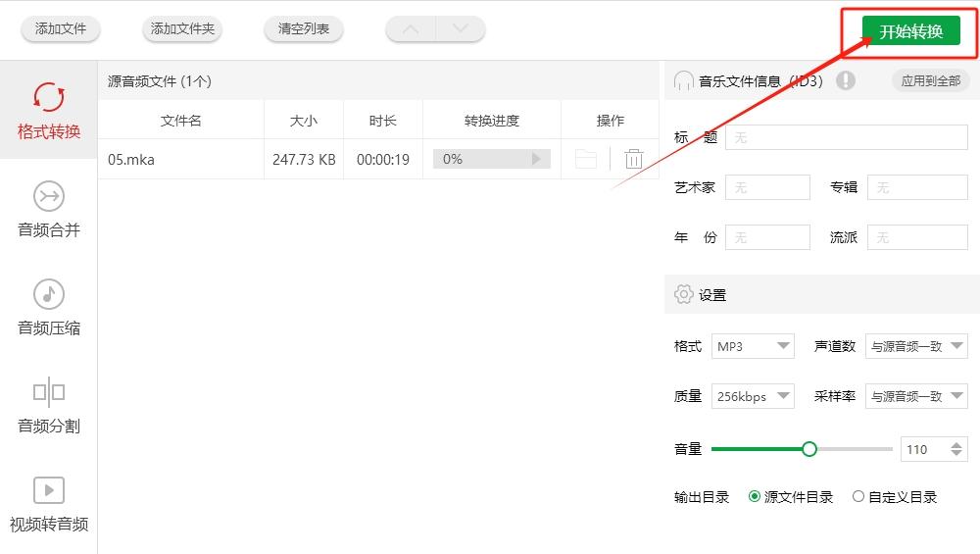Click the settings gear icon beside 设置
This screenshot has width=980, height=554.
pos(684,294)
